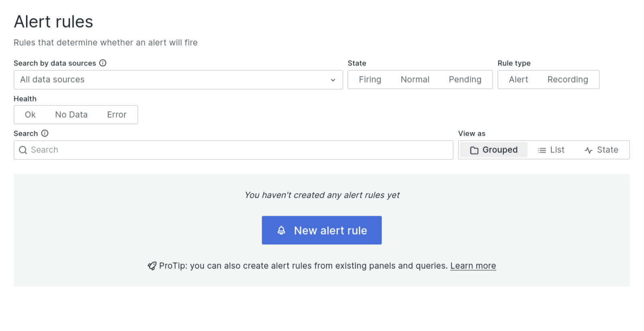Click the New alert rule button

pos(321,230)
